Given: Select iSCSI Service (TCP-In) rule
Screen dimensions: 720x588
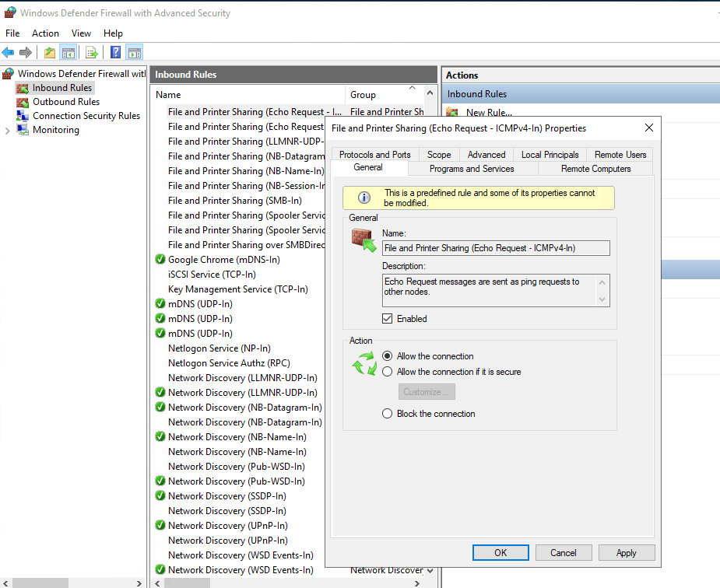Looking at the screenshot, I should pyautogui.click(x=212, y=275).
